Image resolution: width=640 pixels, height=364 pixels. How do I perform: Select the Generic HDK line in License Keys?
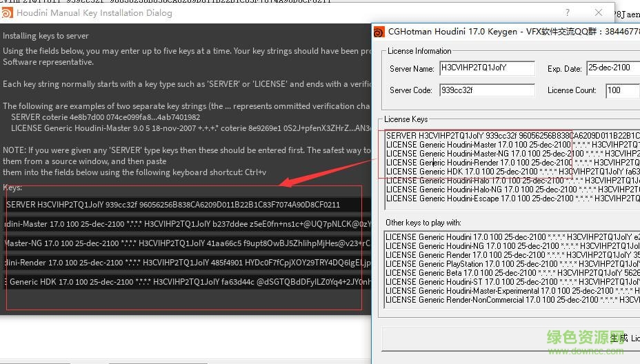coord(512,172)
